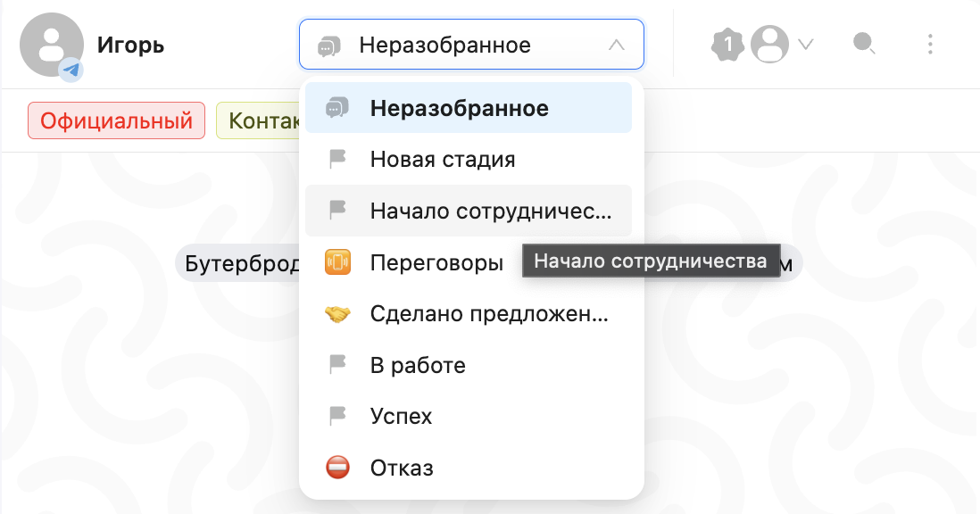Click the red stop icon for Отказ
This screenshot has width=980, height=514.
coord(337,468)
